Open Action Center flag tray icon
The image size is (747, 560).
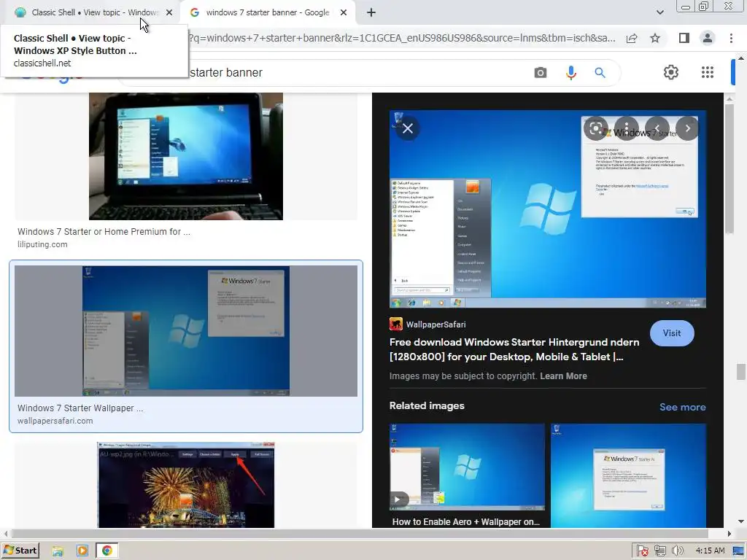pyautogui.click(x=642, y=551)
